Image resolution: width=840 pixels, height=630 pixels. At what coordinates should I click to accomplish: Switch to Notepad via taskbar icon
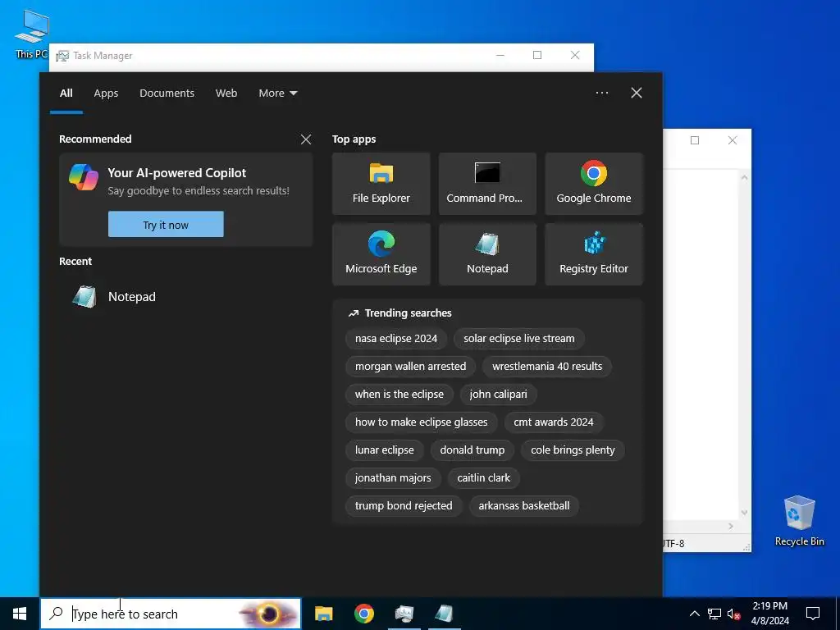click(444, 614)
